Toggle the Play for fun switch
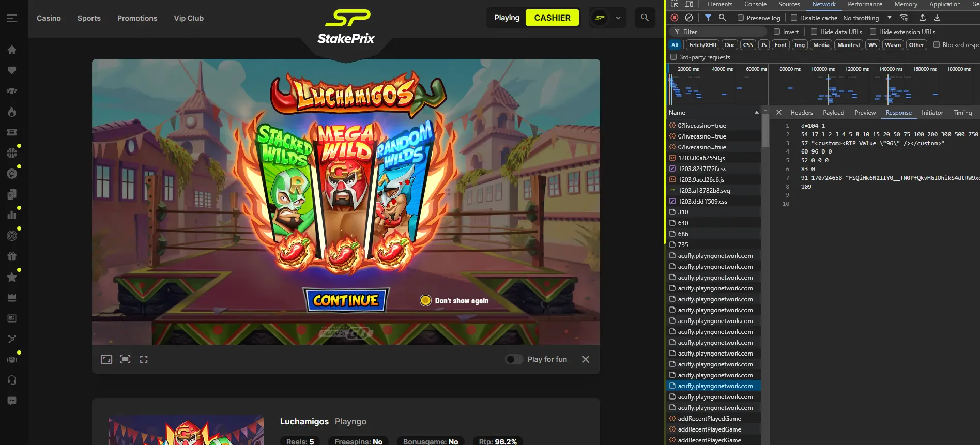 click(514, 359)
